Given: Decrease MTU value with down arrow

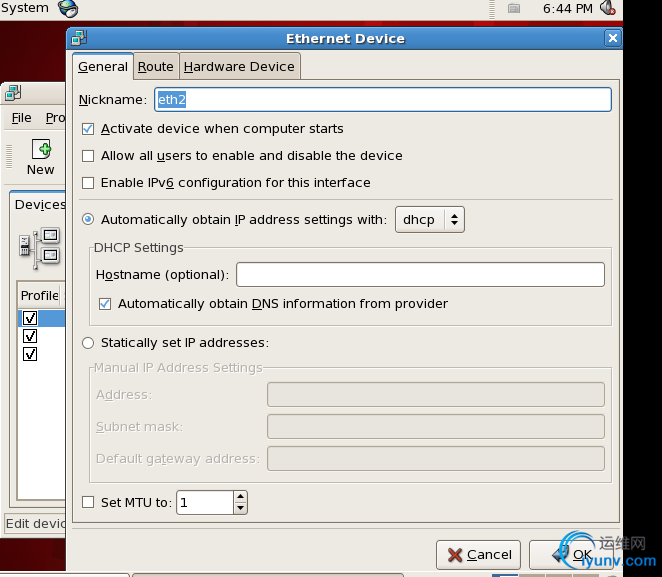Looking at the screenshot, I should 240,508.
